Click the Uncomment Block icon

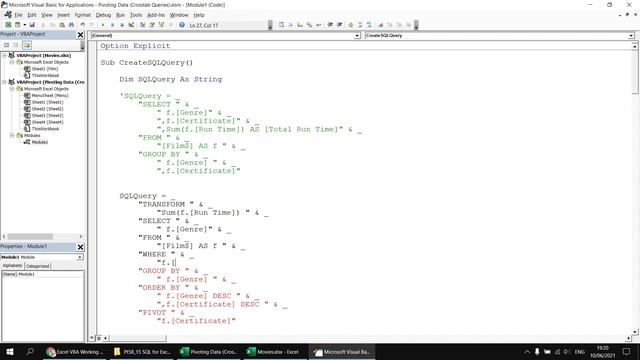[x=369, y=25]
